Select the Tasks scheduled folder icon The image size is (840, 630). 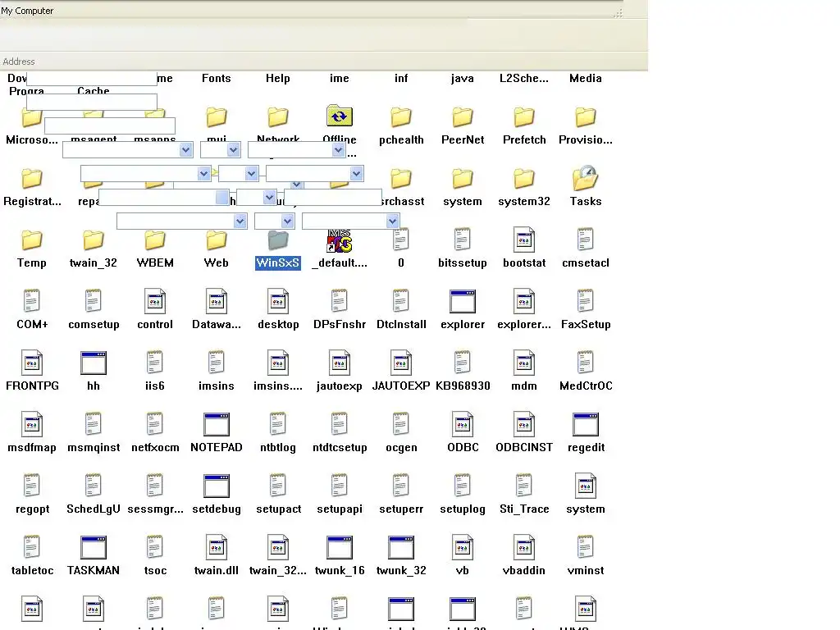tap(586, 178)
